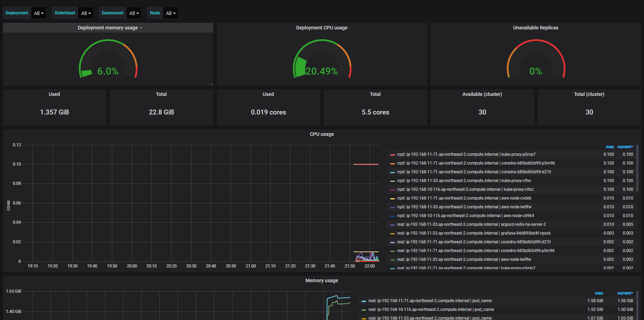Click the Deployment CPU usage panel title

322,28
